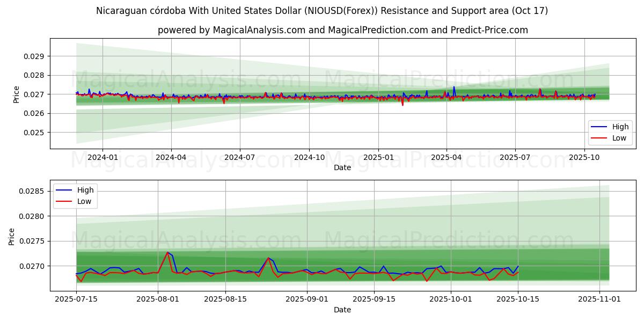Click the Date axis label under bottom chart
This screenshot has height=322, width=644.
coord(342,310)
